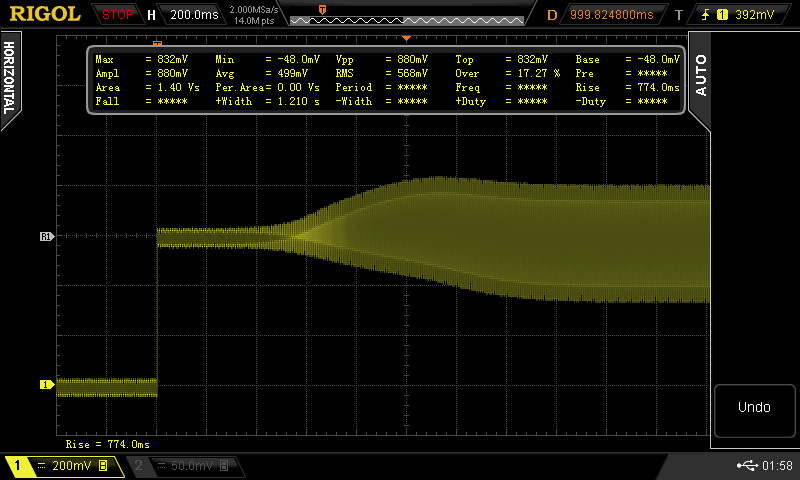
Task: Click the Rise = 774.0ms bottom readout
Action: (108, 443)
